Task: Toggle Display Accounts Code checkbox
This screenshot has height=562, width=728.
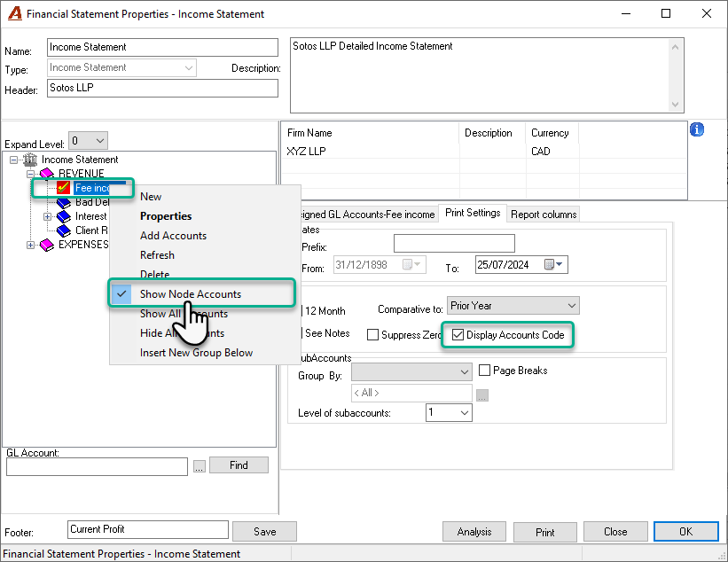Action: click(x=458, y=334)
